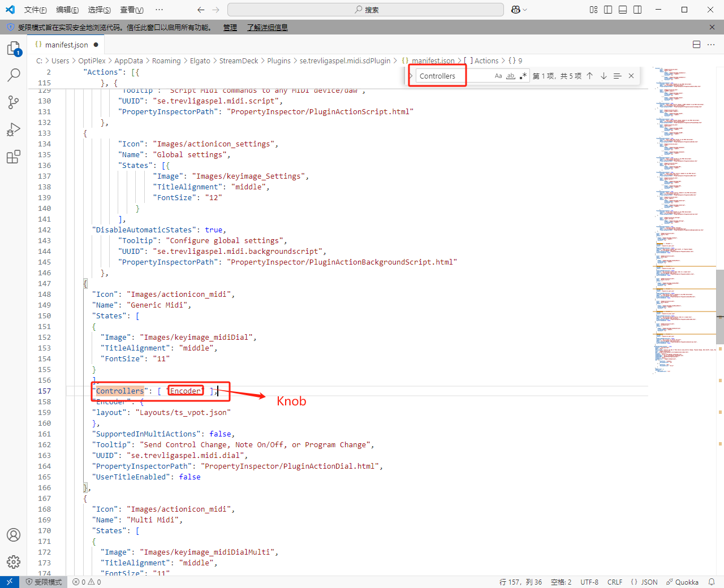Click the editor minimap code overview

pos(684,220)
